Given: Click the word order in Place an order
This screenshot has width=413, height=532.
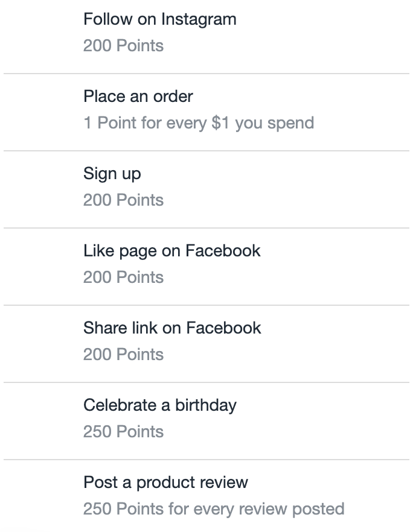Looking at the screenshot, I should pos(173,97).
